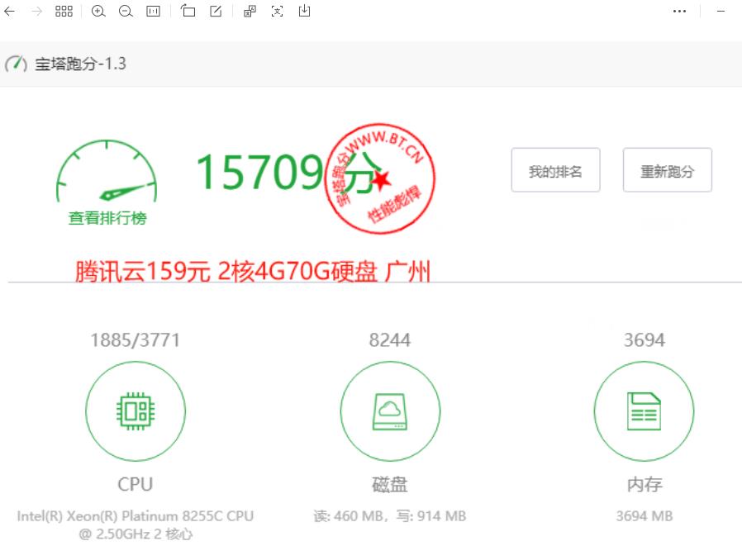Save the image with the download icon
Screen dimensions: 742x560
point(304,11)
